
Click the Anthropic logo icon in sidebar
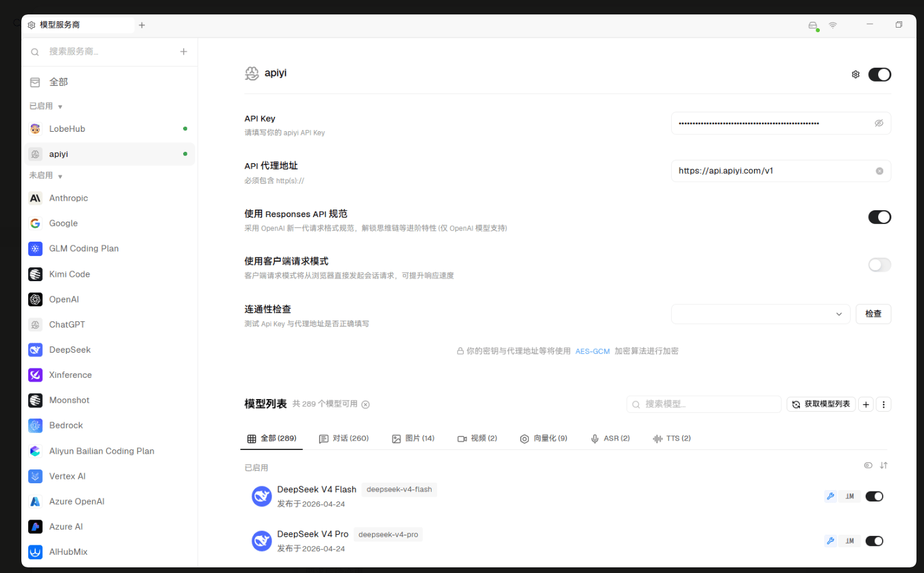[35, 198]
